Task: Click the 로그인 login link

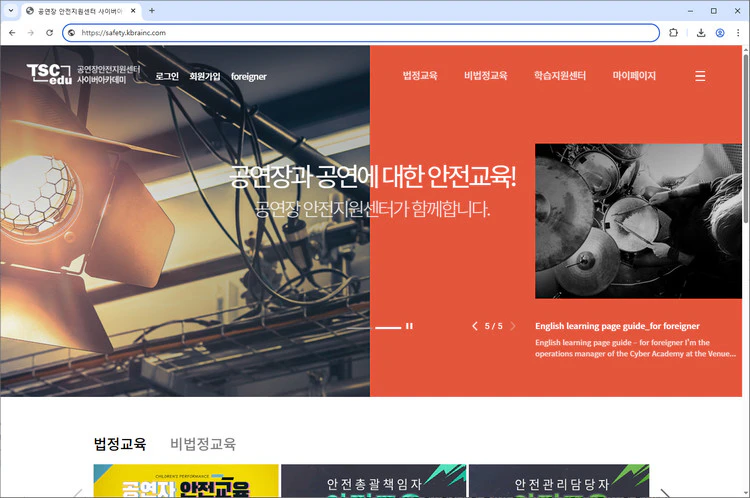Action: (167, 76)
